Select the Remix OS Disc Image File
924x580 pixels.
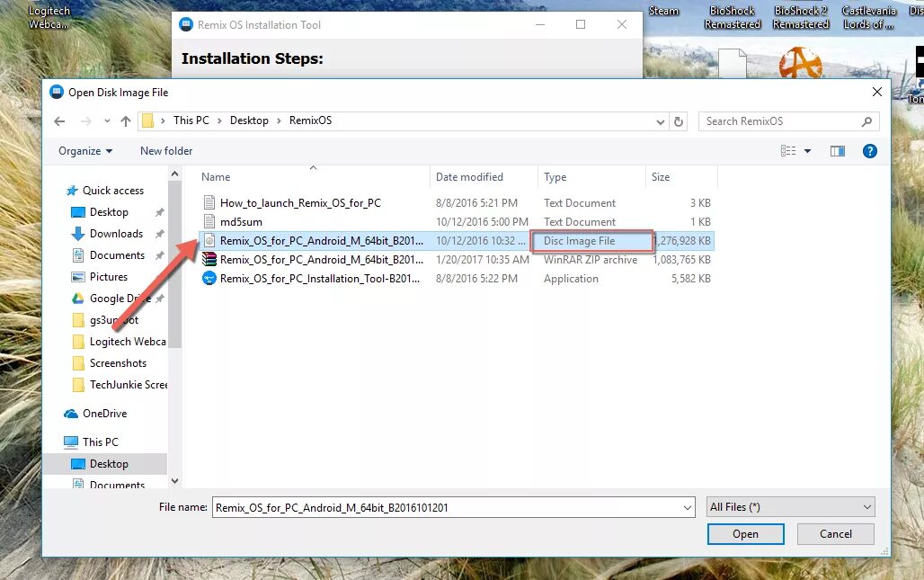[457, 240]
